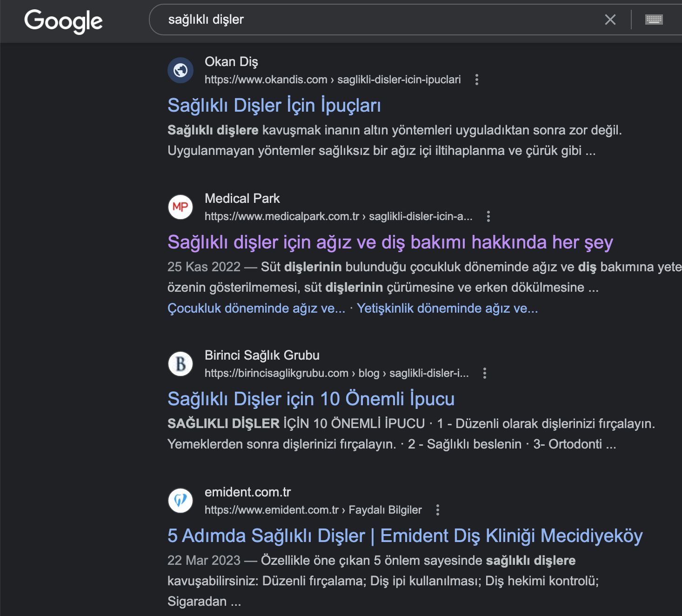Click the Okan Diş site name

pos(231,62)
